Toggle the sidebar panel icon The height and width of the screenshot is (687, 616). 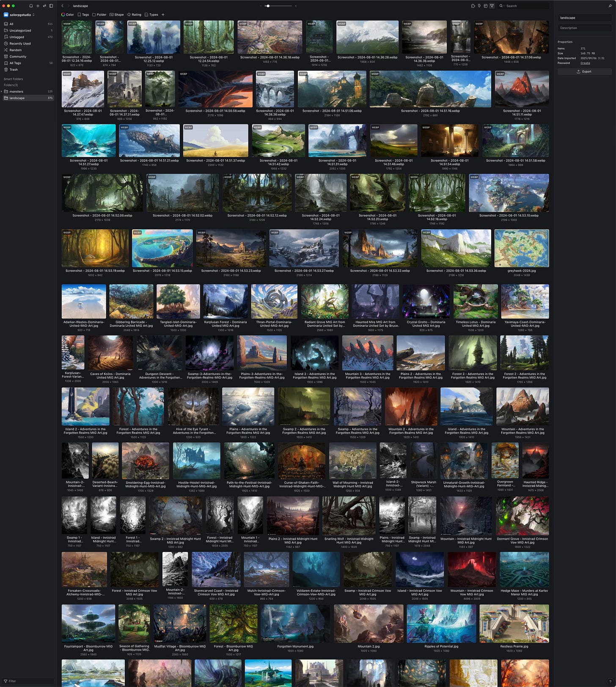point(51,6)
